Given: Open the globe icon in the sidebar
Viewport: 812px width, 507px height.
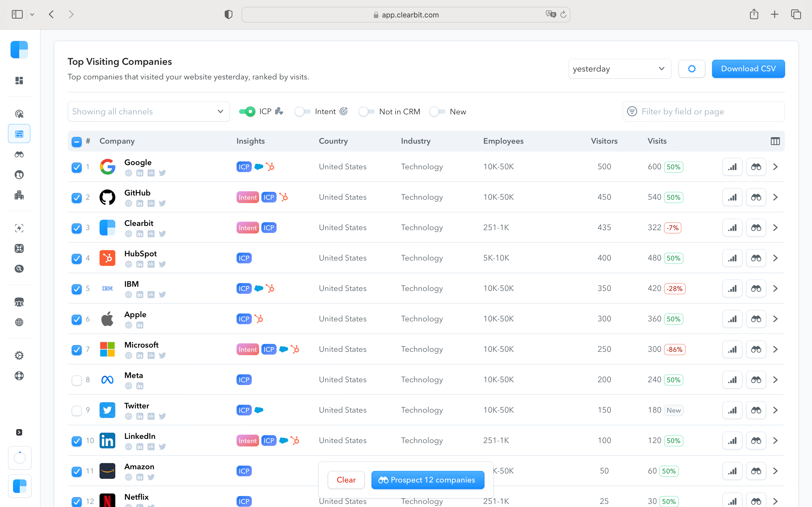Looking at the screenshot, I should coord(19,322).
